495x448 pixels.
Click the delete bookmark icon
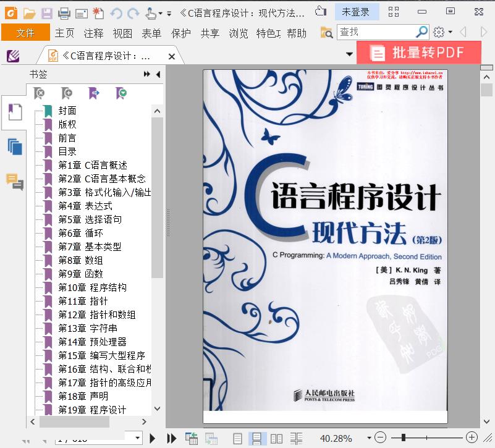click(x=39, y=93)
